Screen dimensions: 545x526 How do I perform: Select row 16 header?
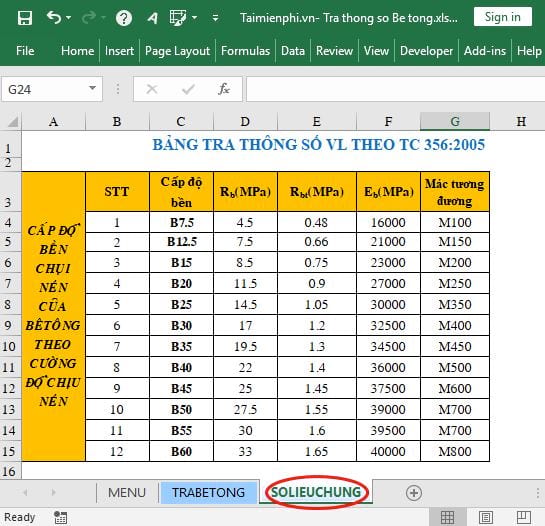(x=10, y=471)
